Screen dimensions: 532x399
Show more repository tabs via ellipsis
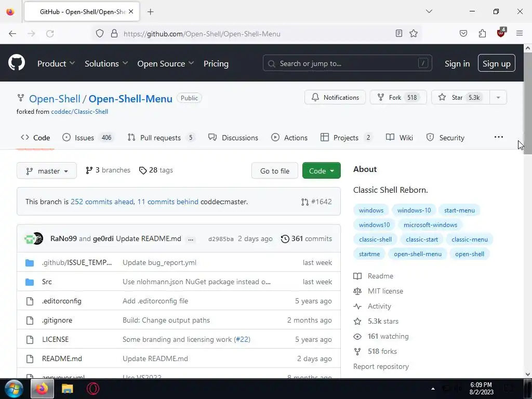coord(498,137)
